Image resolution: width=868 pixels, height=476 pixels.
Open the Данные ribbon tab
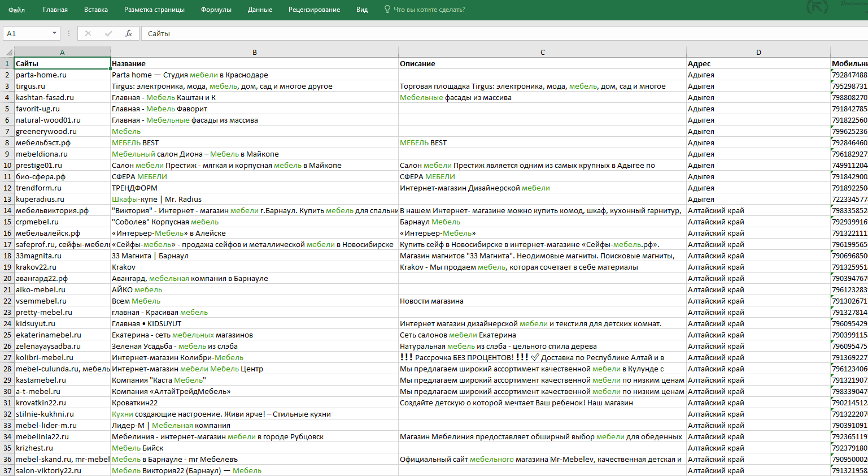click(260, 10)
